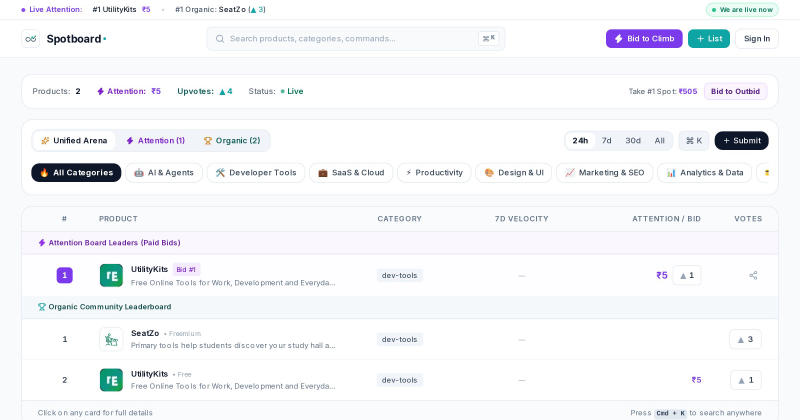Click the Sign In button
This screenshot has width=800, height=420.
pyautogui.click(x=757, y=39)
